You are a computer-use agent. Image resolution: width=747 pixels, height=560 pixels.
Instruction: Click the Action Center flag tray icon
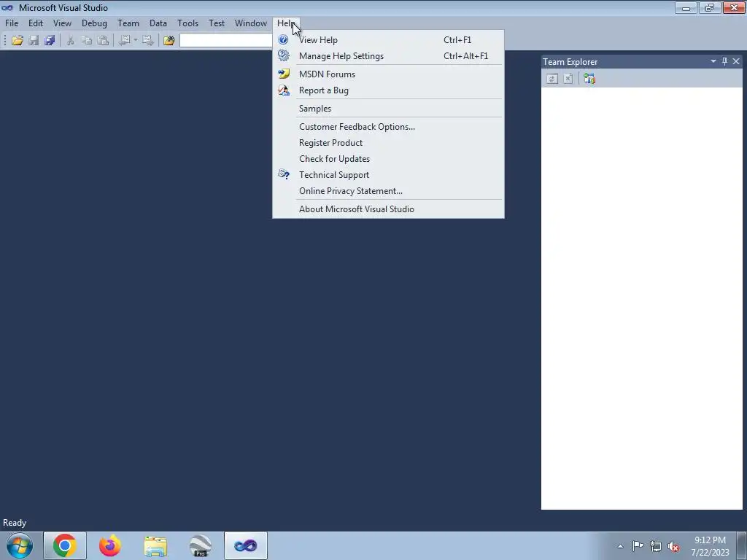(638, 546)
